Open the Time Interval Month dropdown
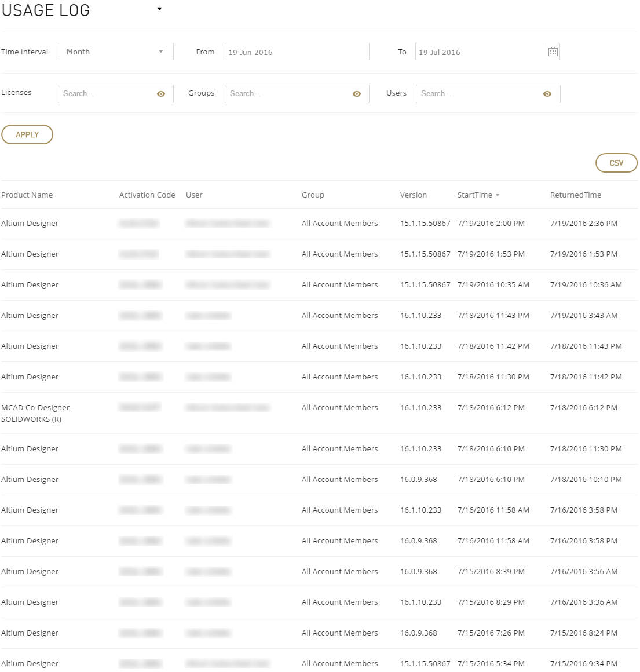 (115, 52)
